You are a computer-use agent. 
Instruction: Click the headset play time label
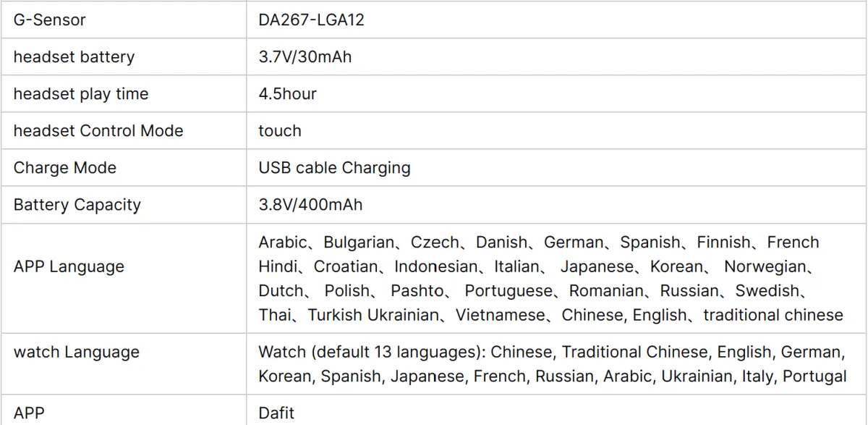[x=80, y=94]
